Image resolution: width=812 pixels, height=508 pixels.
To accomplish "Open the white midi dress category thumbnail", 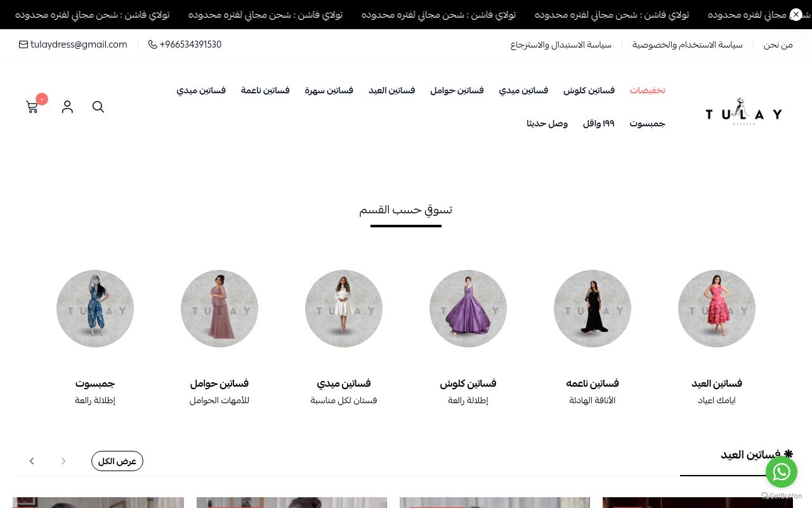I will pos(344,309).
